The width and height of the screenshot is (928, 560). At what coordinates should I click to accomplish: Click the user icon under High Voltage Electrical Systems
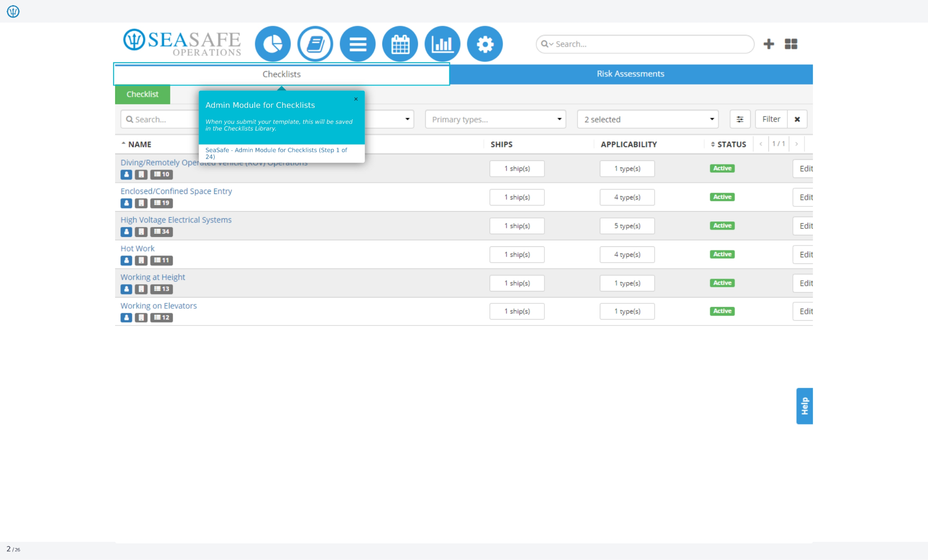coord(127,232)
